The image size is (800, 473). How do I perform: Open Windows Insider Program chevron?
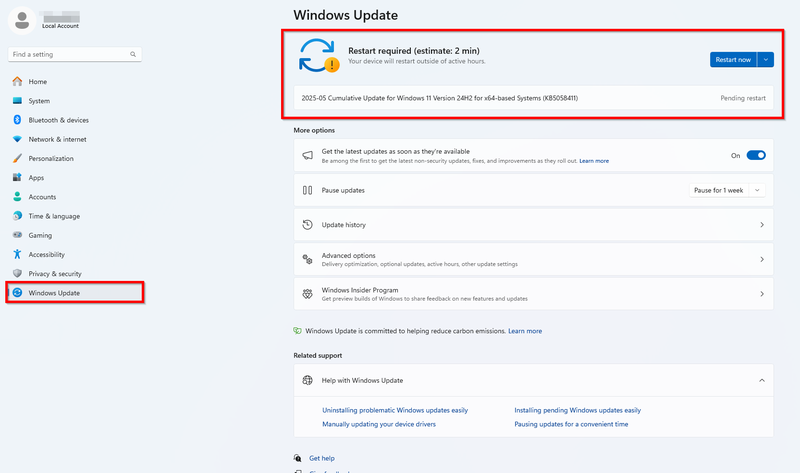coord(762,294)
